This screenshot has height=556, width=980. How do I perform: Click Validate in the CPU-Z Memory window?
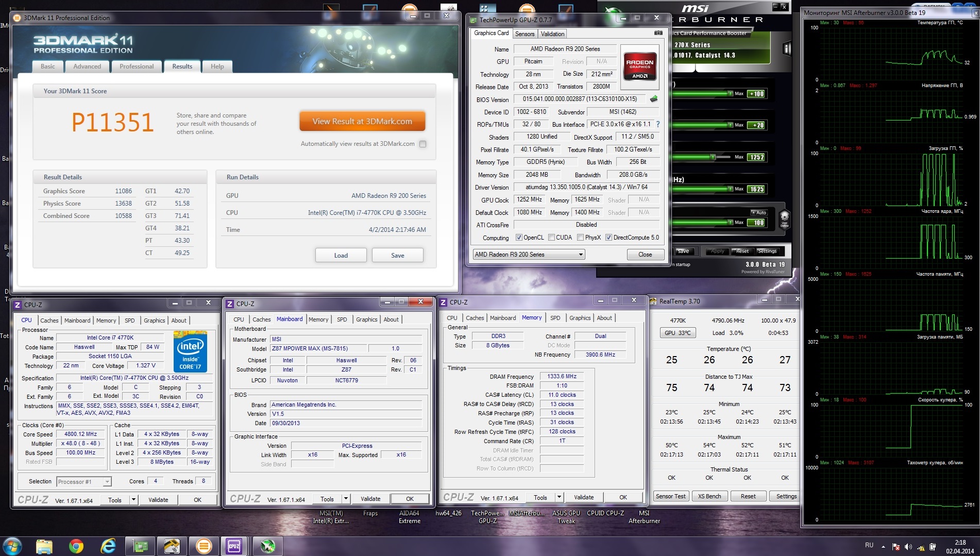(584, 497)
